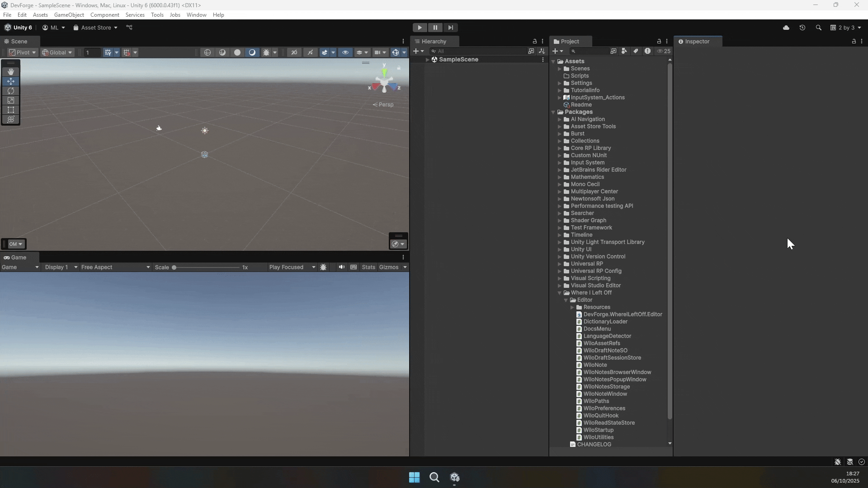Select the Rect transform tool
868x488 pixels.
tap(11, 110)
